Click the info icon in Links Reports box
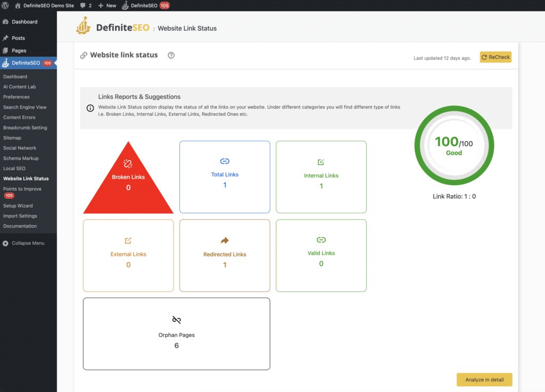The height and width of the screenshot is (392, 545). 90,108
